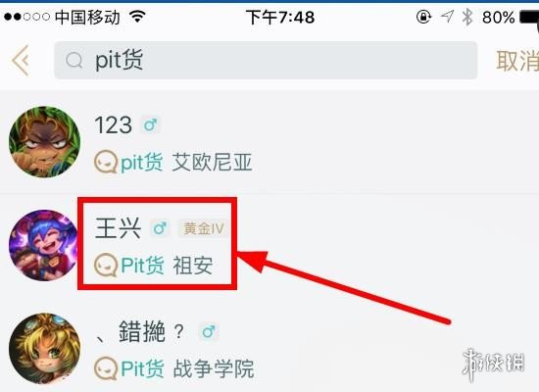Tap the Pit货 战争学院 summoner text
539x392 pixels.
point(187,368)
